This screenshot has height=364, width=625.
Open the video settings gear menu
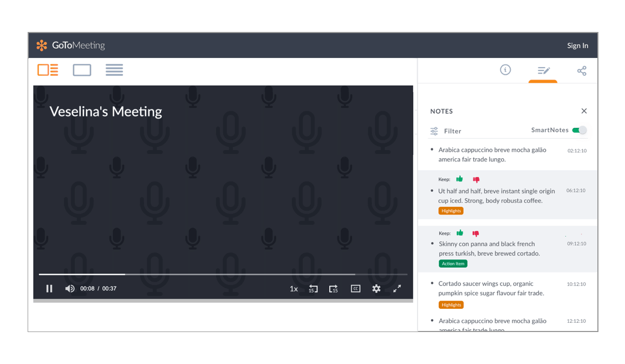coord(376,289)
